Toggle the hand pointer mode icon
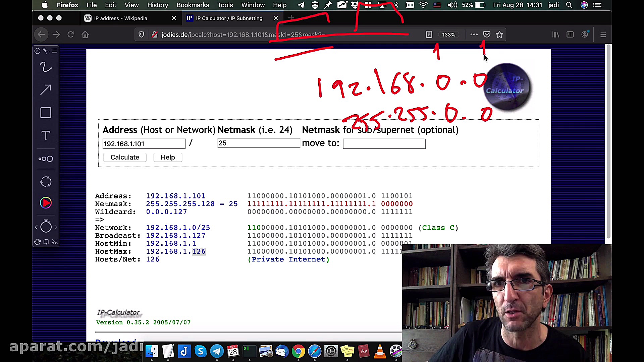The height and width of the screenshot is (362, 644). tap(37, 242)
